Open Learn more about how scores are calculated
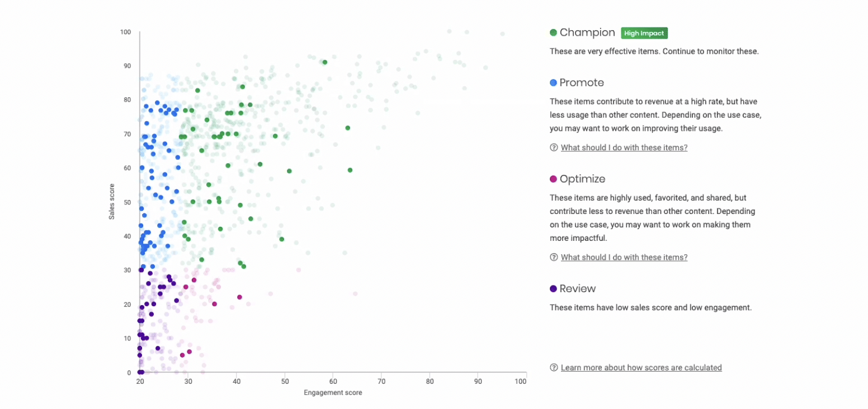This screenshot has height=409, width=868. pyautogui.click(x=641, y=368)
